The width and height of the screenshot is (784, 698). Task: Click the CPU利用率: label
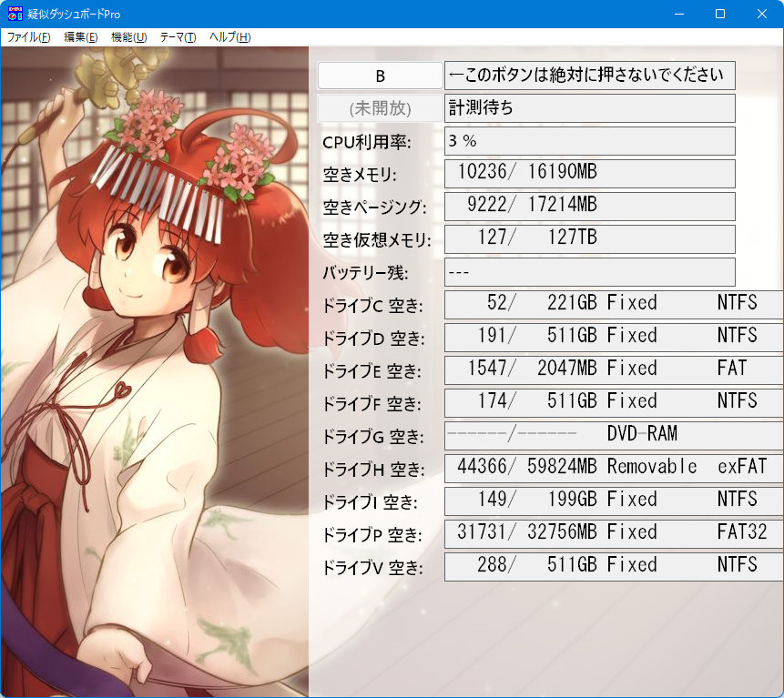click(366, 142)
